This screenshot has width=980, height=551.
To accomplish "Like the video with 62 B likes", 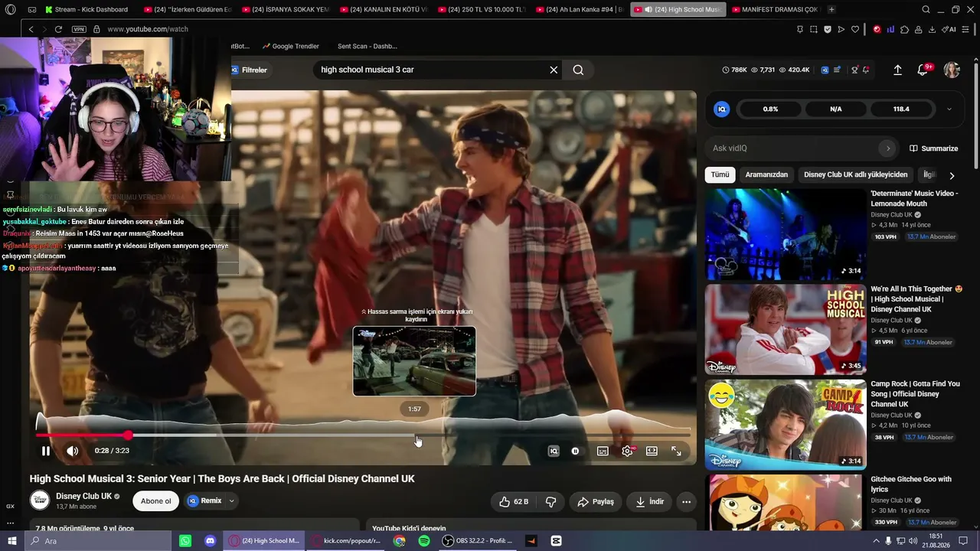I will [514, 501].
